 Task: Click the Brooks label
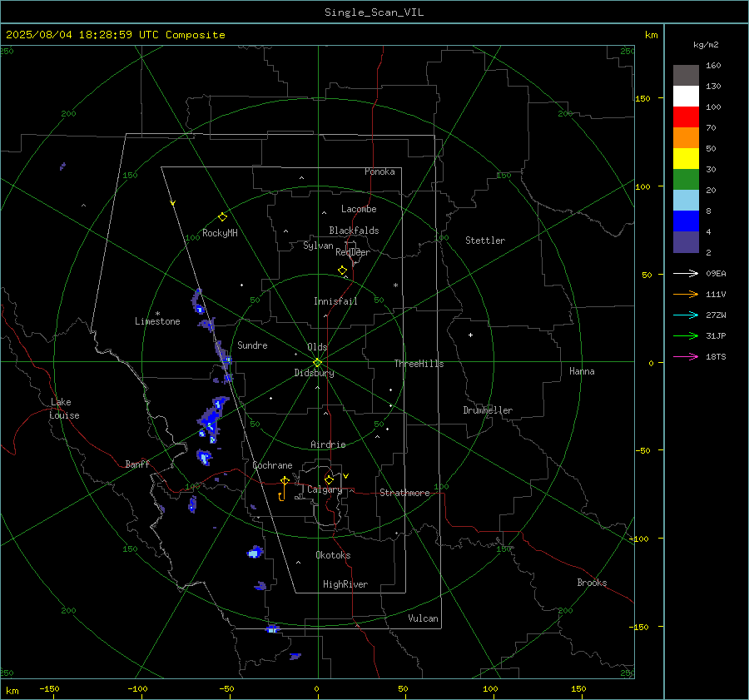point(592,583)
